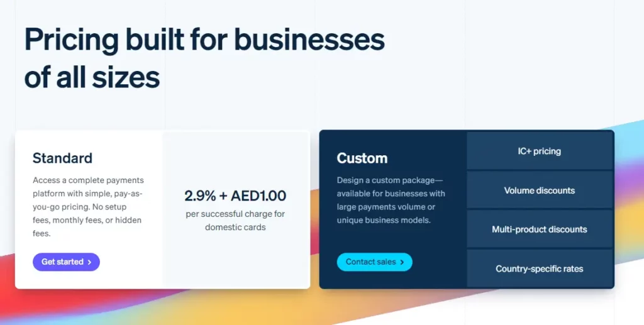Viewport: 644px width, 325px height.
Task: Click the 2.9% + AED1.00 price text
Action: tap(235, 196)
